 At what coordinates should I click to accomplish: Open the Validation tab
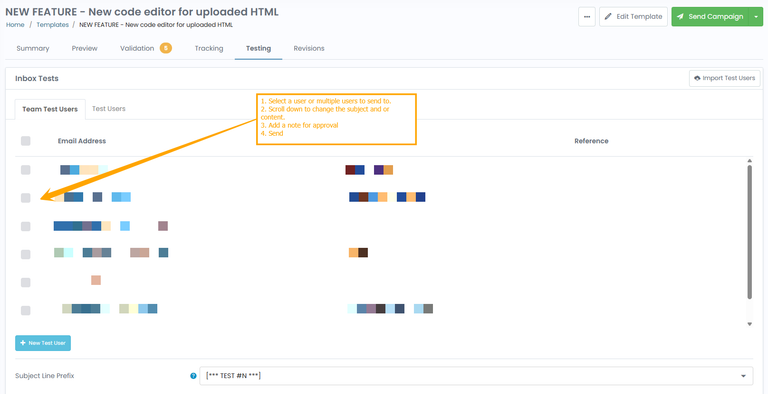coord(137,49)
